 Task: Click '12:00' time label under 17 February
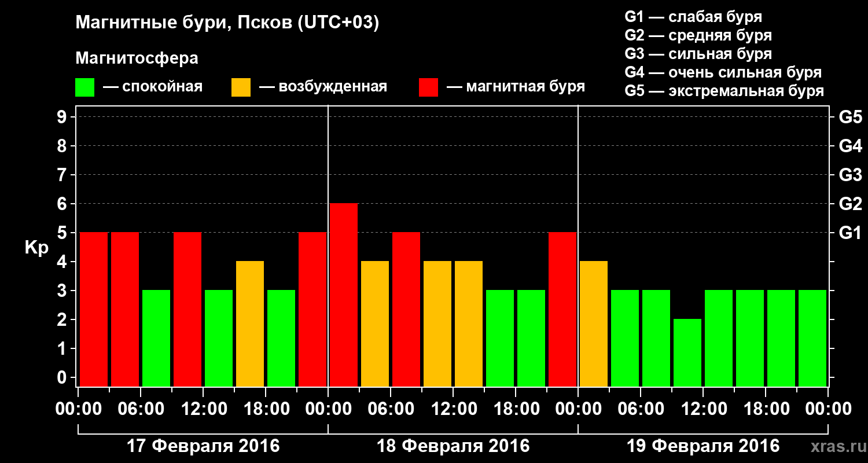pos(203,409)
